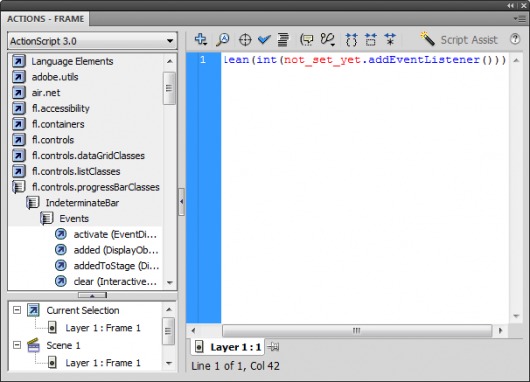This screenshot has width=530, height=382.
Task: Select the ACTIONS - FRAME panel tab
Action: pyautogui.click(x=45, y=19)
